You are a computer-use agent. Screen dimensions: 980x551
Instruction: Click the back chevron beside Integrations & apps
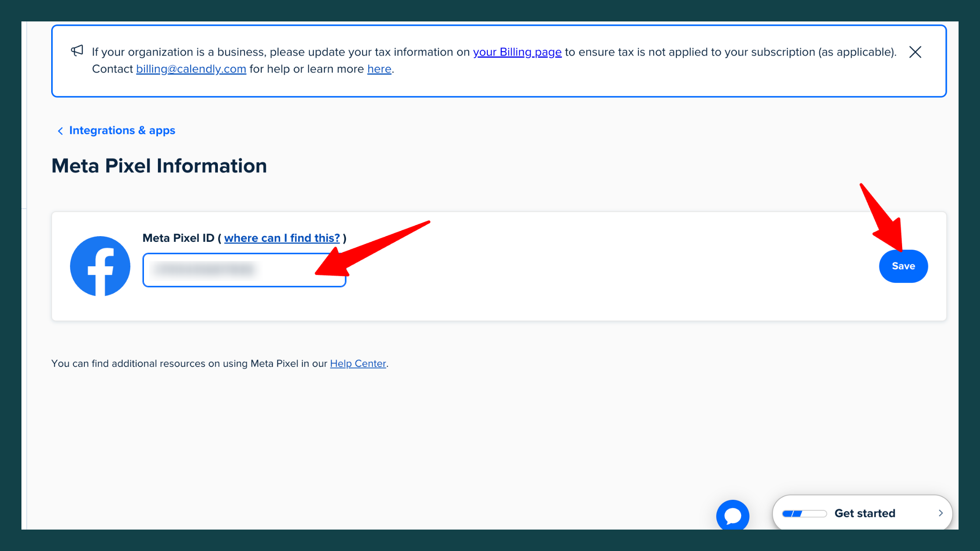pyautogui.click(x=60, y=131)
